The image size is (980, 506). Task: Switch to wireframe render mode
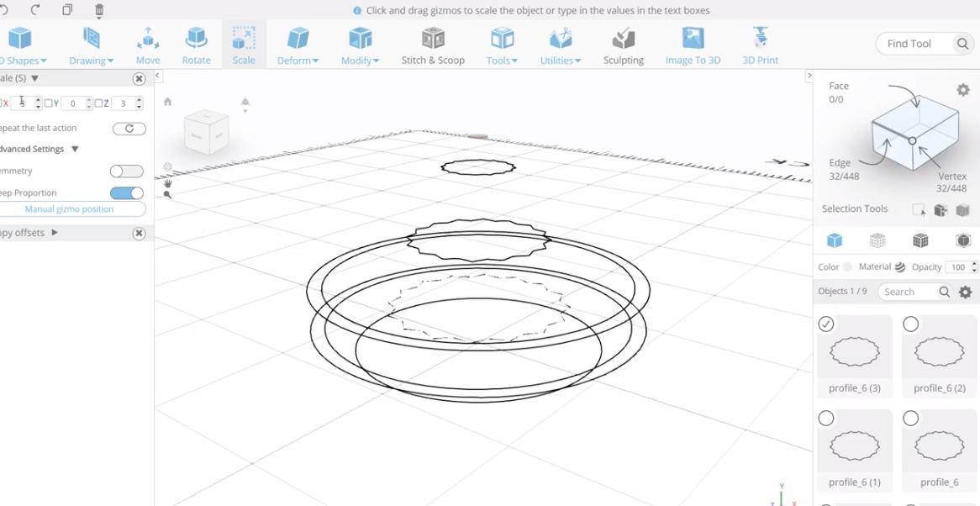877,240
